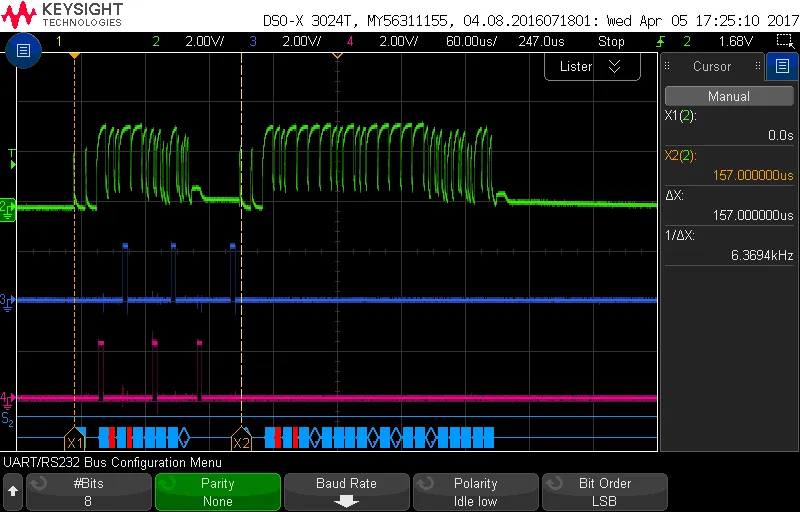Adjust the 60.00us/ timebase setting
This screenshot has height=512, width=800.
(471, 41)
